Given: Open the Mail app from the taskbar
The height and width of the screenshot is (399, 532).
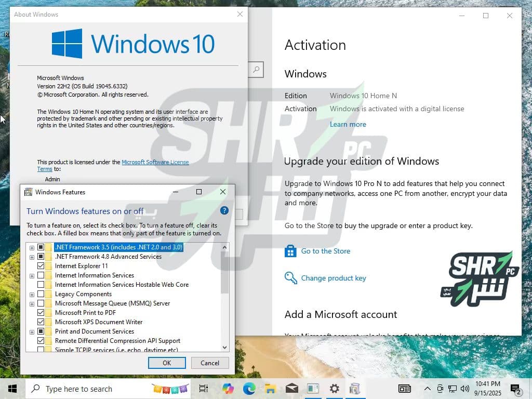Looking at the screenshot, I should click(x=291, y=389).
